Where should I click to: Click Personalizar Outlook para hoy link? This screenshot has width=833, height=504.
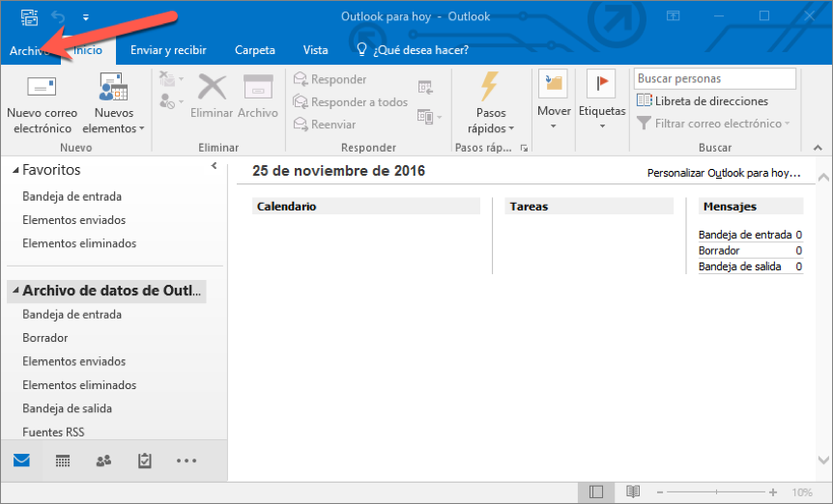tap(724, 173)
